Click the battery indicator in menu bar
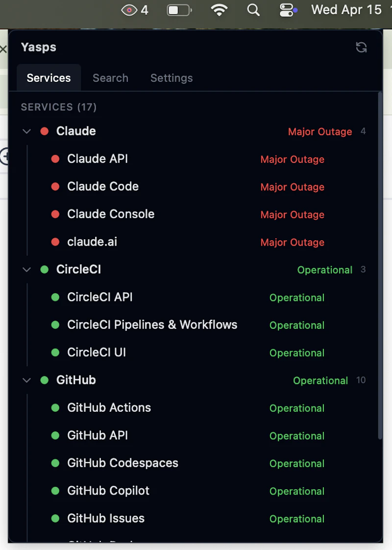Screen dimensions: 392x550 coord(179,10)
